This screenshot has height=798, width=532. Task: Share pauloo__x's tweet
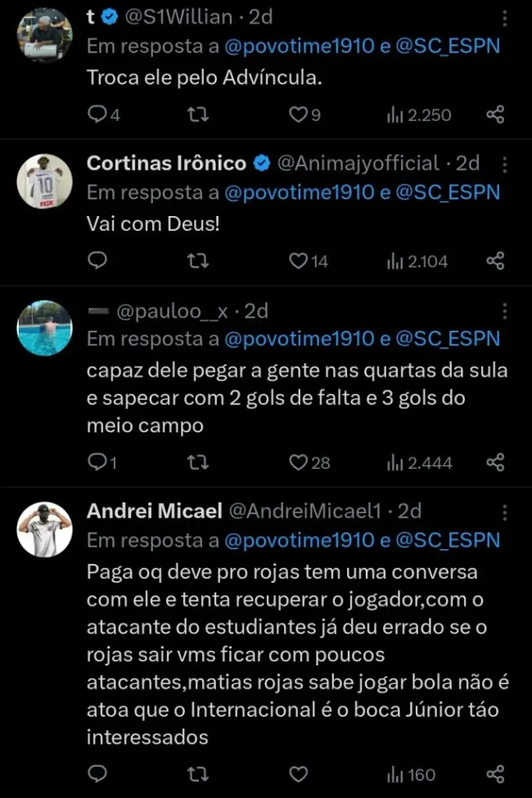tap(495, 462)
